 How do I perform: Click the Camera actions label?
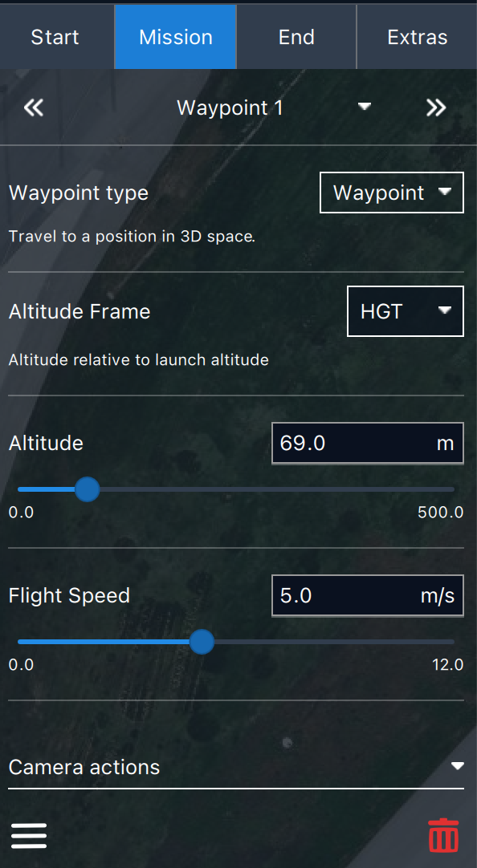coord(84,767)
